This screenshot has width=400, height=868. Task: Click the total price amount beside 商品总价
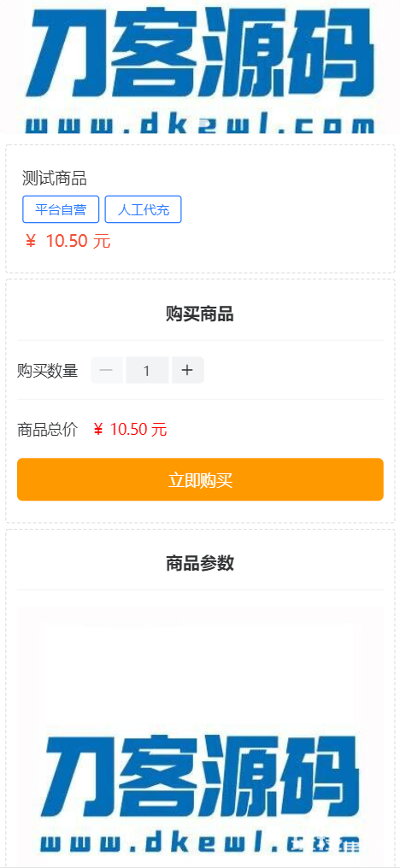[x=130, y=429]
